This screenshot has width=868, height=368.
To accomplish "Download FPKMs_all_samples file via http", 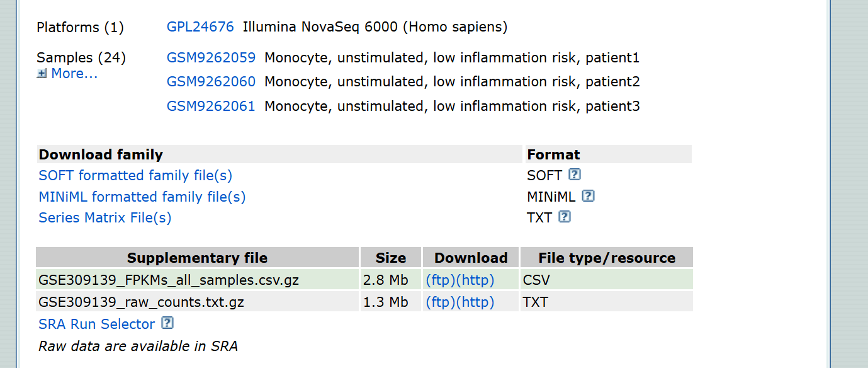I will coord(475,280).
